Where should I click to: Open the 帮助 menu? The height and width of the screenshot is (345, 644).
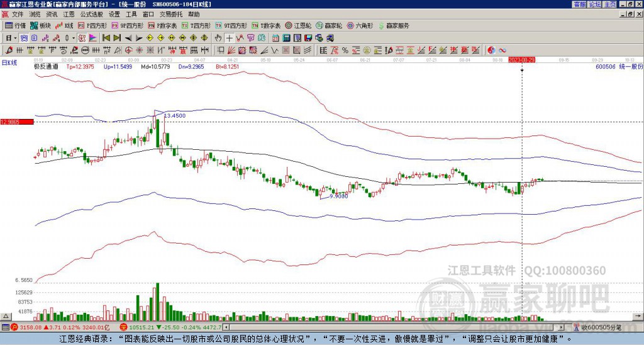(194, 14)
